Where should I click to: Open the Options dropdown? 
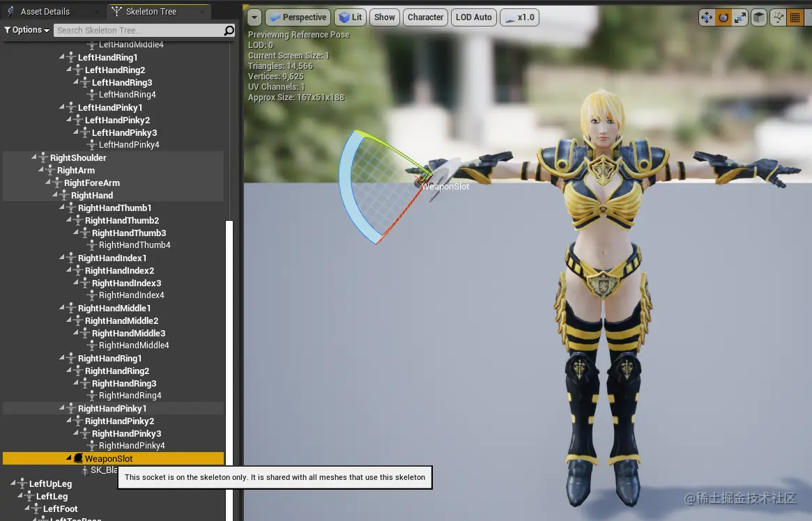[x=27, y=30]
